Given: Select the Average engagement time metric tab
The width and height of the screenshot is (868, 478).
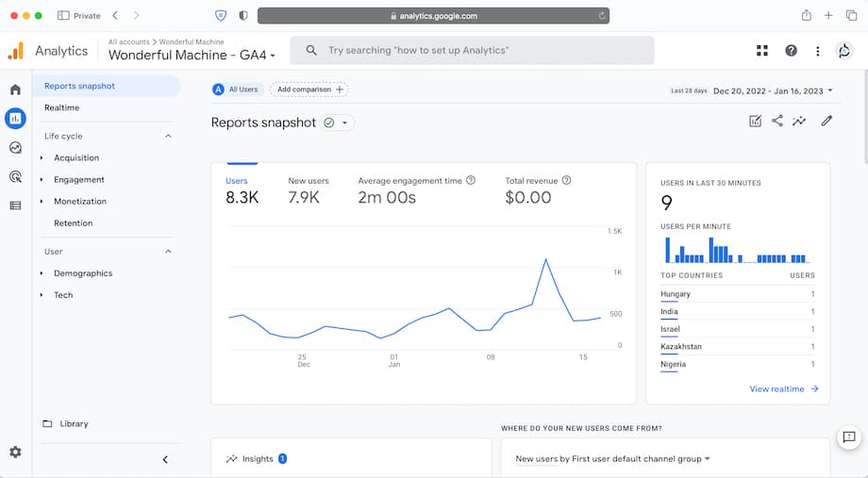Looking at the screenshot, I should (x=416, y=190).
